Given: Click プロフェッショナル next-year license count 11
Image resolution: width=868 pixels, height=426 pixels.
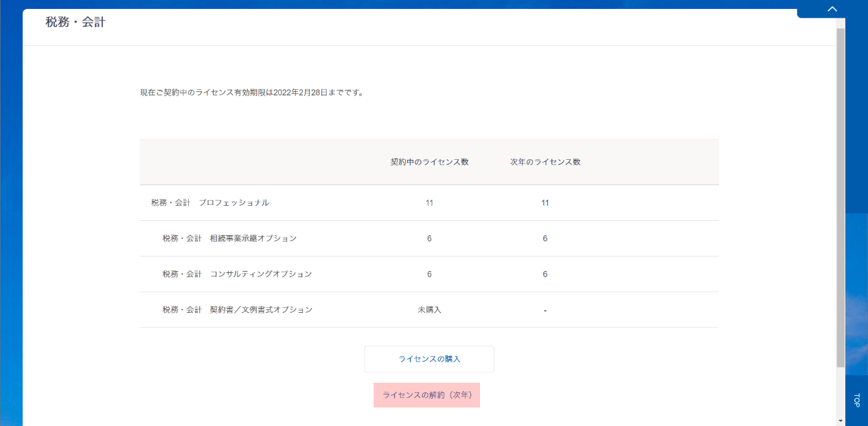Looking at the screenshot, I should (545, 203).
